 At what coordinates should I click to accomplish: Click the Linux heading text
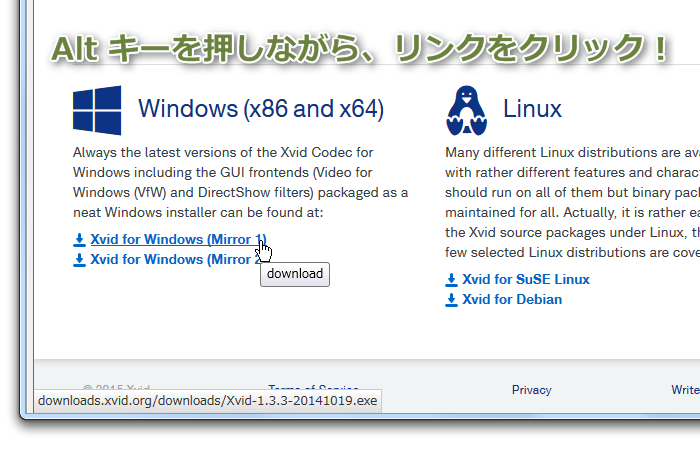click(532, 109)
